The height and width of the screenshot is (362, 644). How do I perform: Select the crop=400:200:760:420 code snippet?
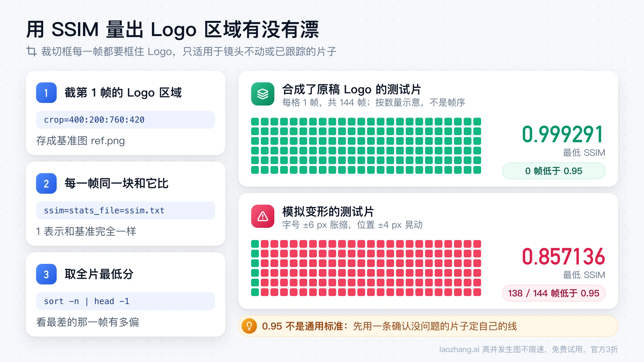tap(126, 120)
